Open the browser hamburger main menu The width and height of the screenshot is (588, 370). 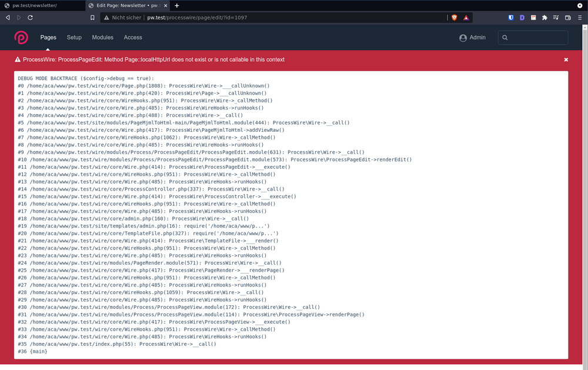click(580, 18)
